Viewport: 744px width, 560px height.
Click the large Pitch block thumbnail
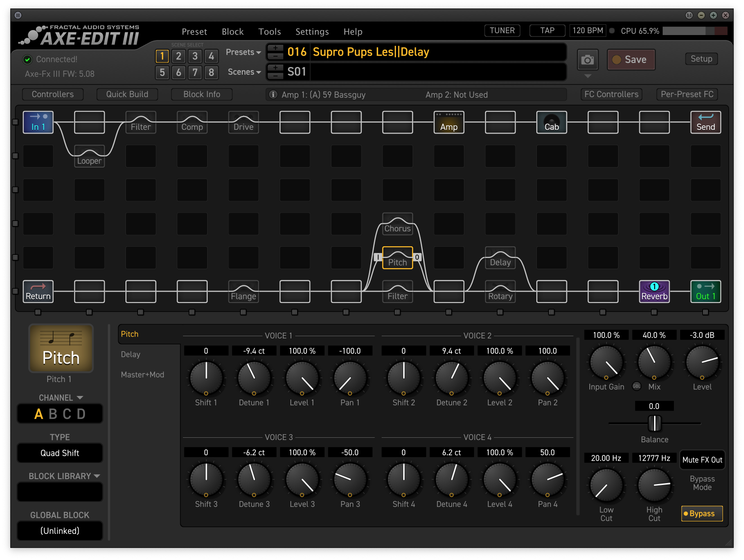61,349
